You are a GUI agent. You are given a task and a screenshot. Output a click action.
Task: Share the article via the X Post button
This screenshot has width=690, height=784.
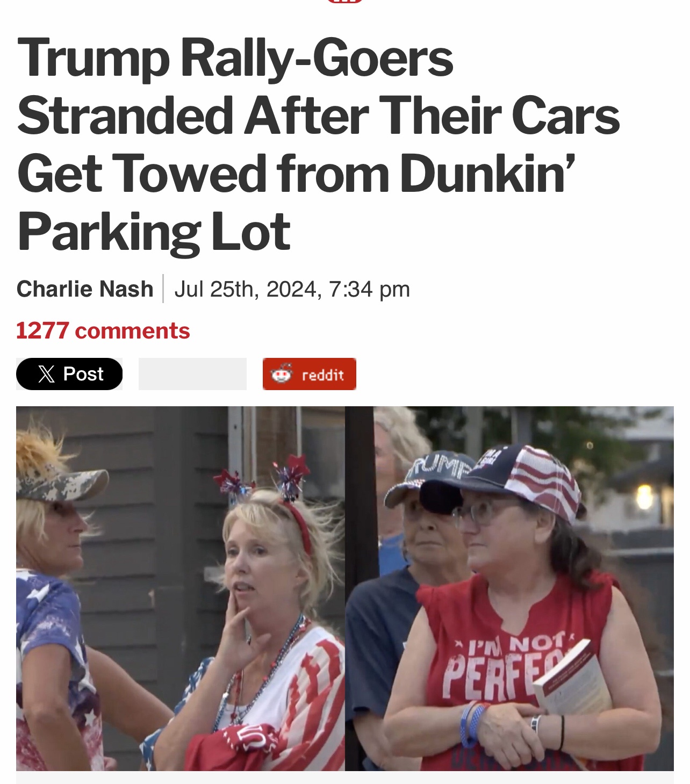coord(69,374)
